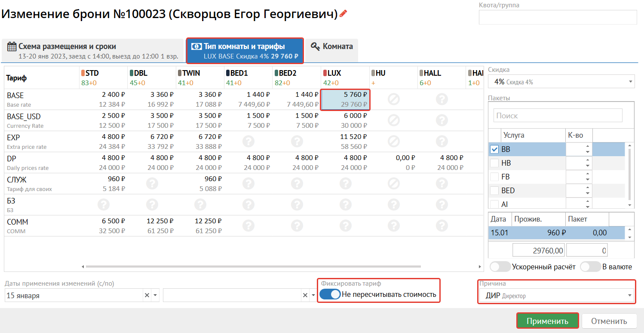Click the start date field '15 января'
Screen dimensions: 644x333
pyautogui.click(x=74, y=296)
